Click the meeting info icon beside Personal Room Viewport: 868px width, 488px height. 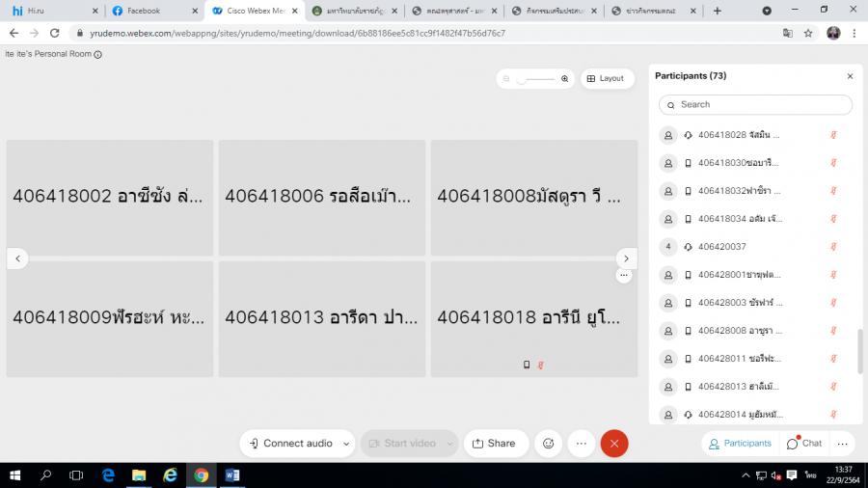tap(98, 55)
